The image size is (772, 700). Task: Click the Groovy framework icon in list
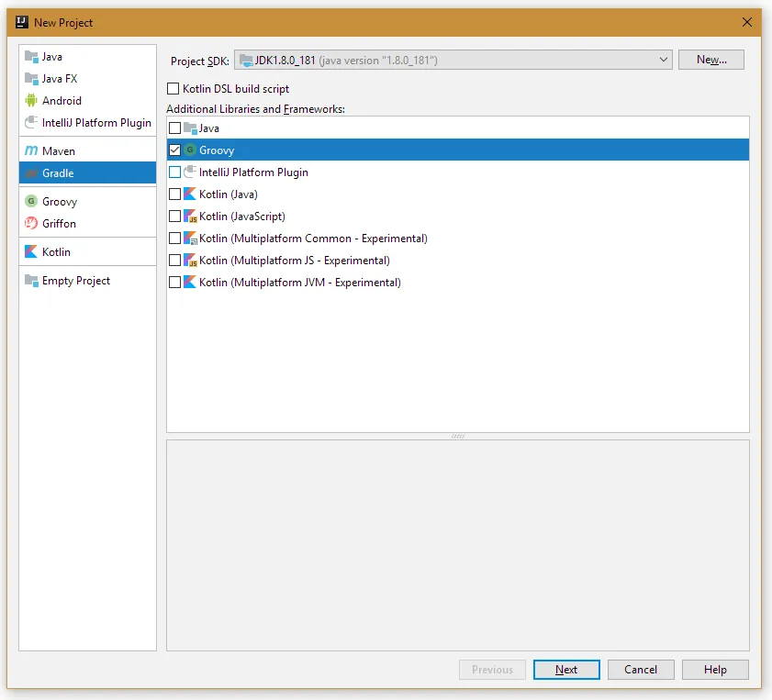pyautogui.click(x=189, y=150)
